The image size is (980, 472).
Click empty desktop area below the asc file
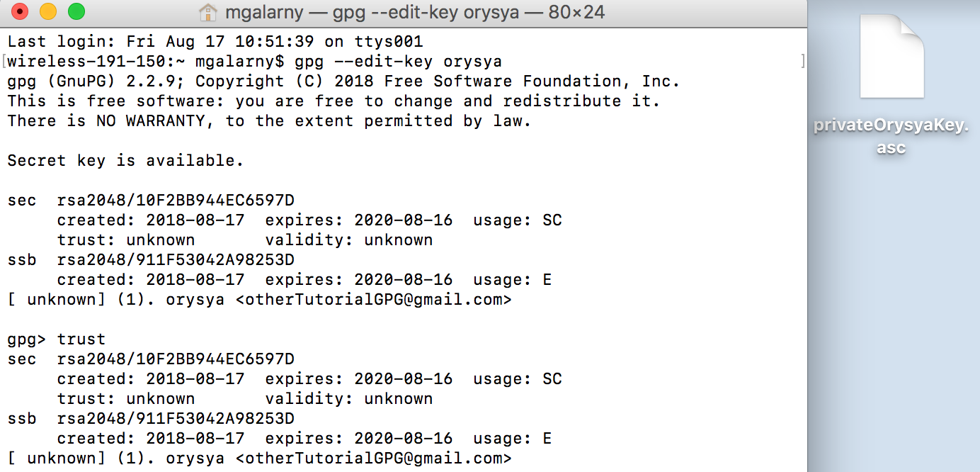click(892, 319)
